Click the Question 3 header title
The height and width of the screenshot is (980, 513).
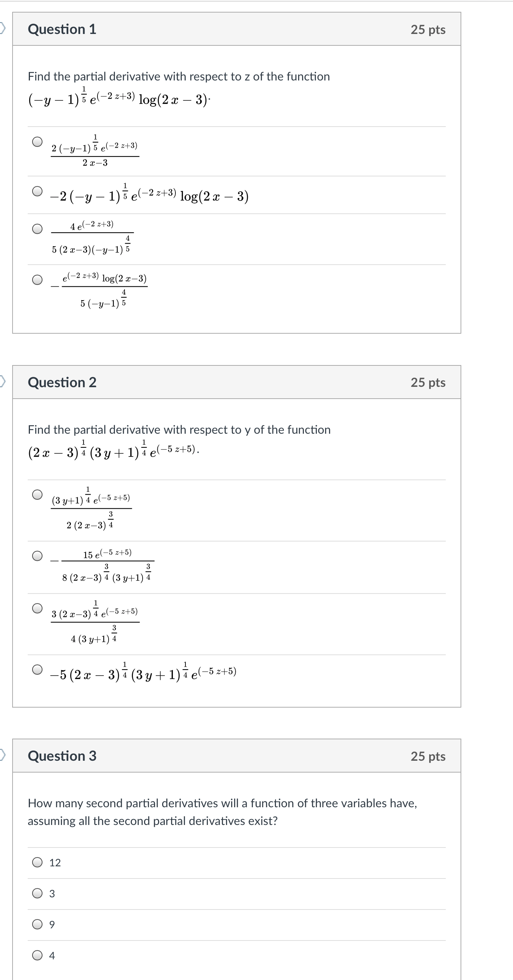coord(62,756)
